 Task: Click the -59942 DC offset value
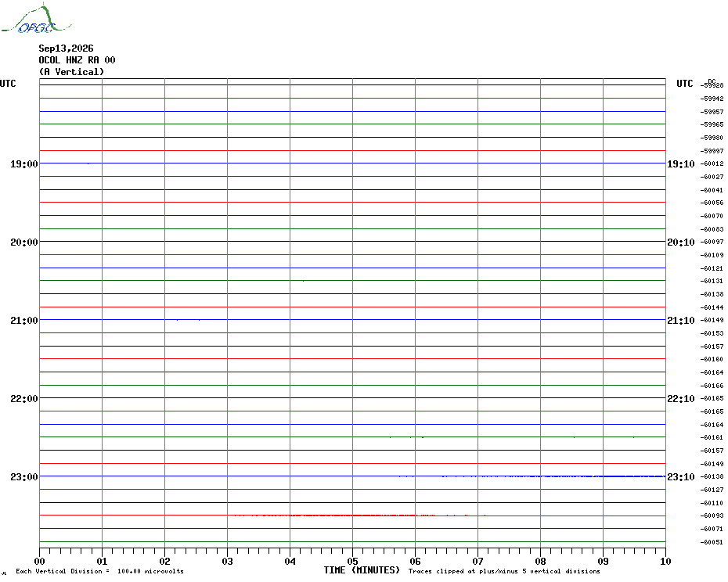(712, 99)
